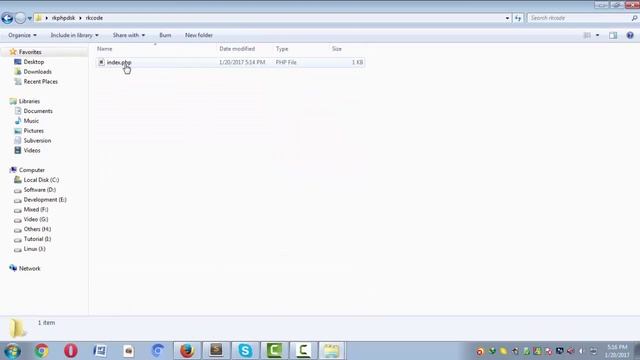The image size is (640, 360).
Task: Open the Share with menu
Action: pyautogui.click(x=129, y=35)
